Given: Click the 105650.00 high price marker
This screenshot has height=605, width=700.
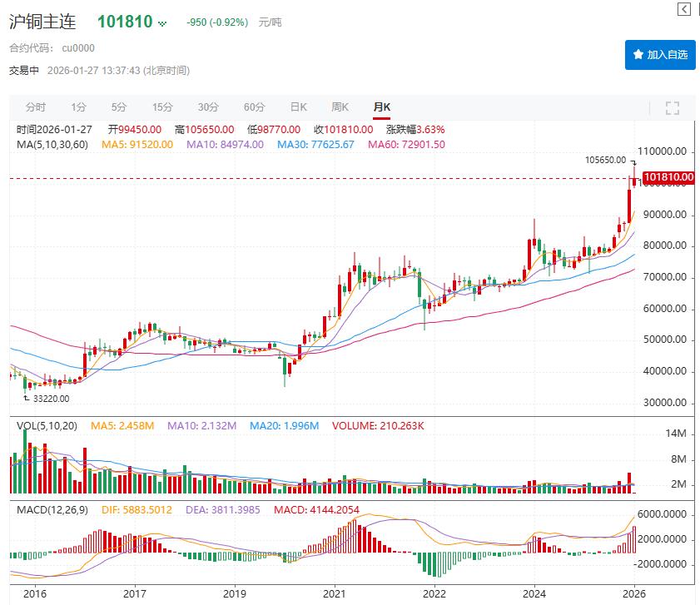Looking at the screenshot, I should pyautogui.click(x=605, y=159).
